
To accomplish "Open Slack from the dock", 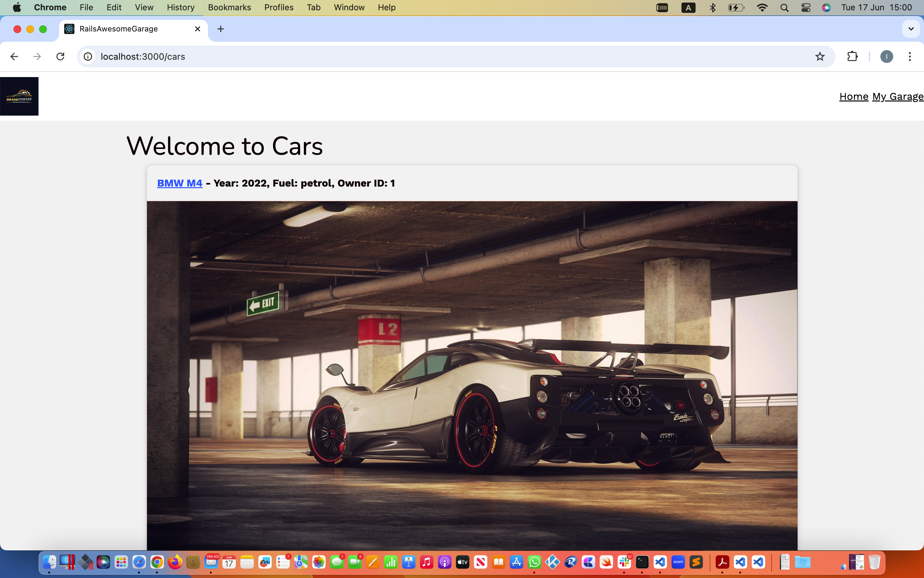I will click(624, 562).
